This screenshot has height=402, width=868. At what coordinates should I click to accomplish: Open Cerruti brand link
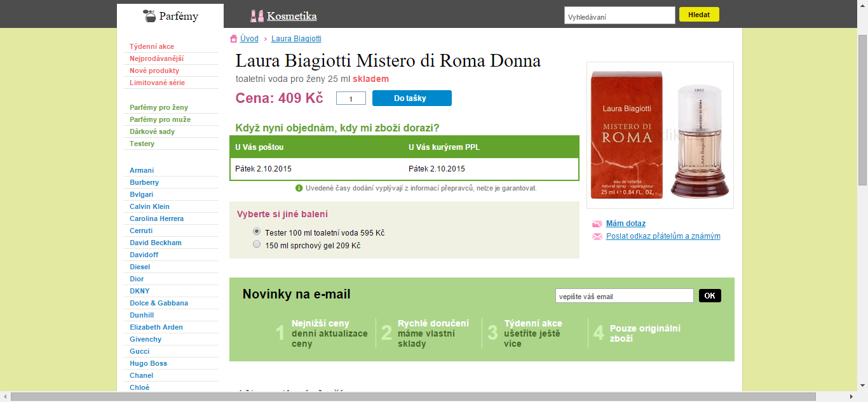pos(141,231)
